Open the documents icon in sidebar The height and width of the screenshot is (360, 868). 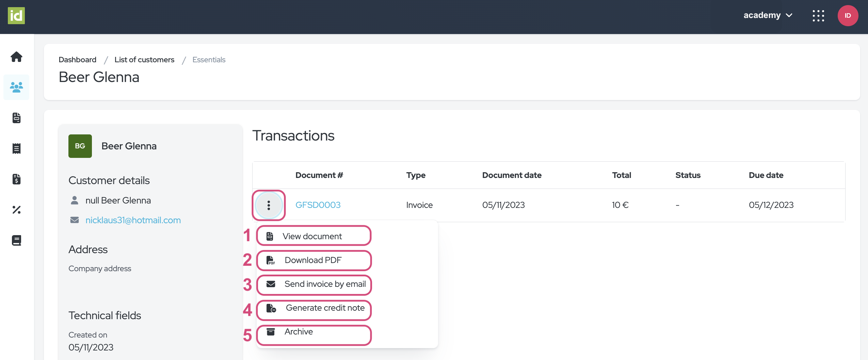click(x=16, y=118)
